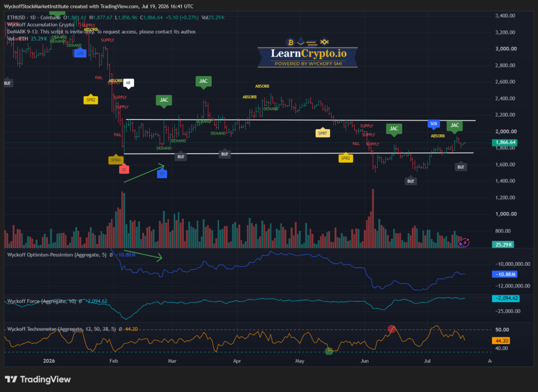The height and width of the screenshot is (392, 538).
Task: Click the 1,866.64 current price tag
Action: [504, 142]
